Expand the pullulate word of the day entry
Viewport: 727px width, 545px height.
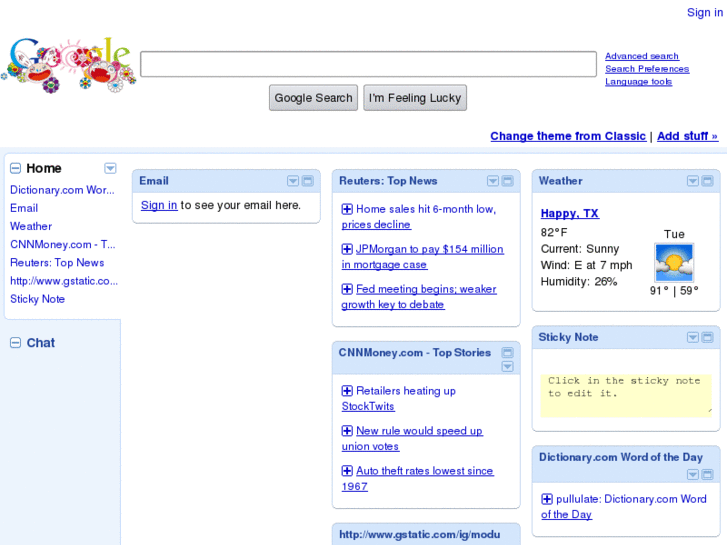(547, 499)
